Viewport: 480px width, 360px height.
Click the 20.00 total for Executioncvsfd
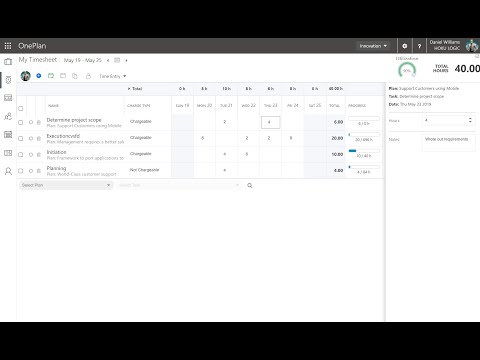pos(337,138)
